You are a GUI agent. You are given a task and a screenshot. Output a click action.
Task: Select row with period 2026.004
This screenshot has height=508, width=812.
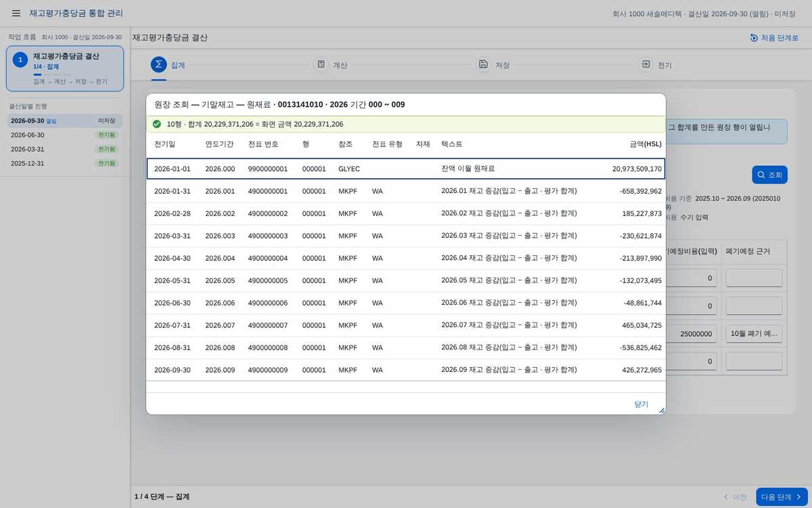(x=406, y=258)
